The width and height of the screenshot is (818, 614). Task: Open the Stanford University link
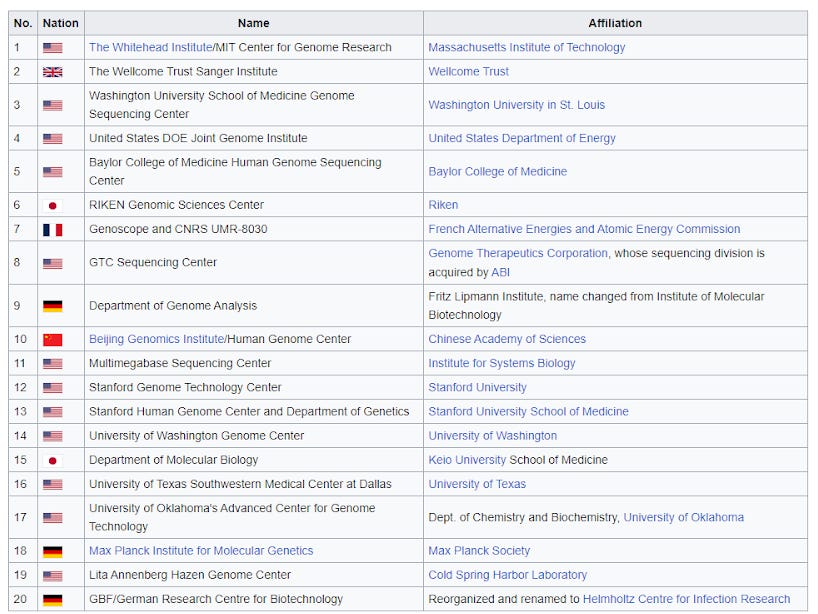(477, 387)
